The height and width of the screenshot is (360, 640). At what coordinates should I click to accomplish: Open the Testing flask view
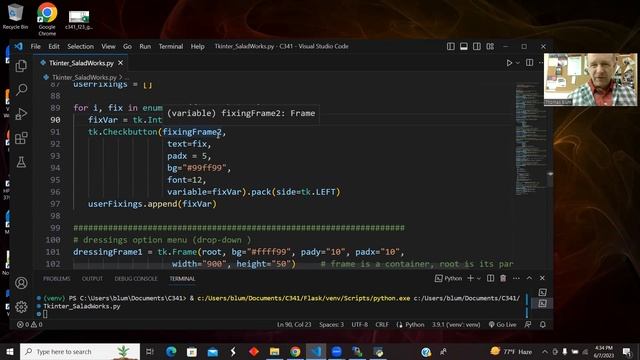(x=21, y=162)
